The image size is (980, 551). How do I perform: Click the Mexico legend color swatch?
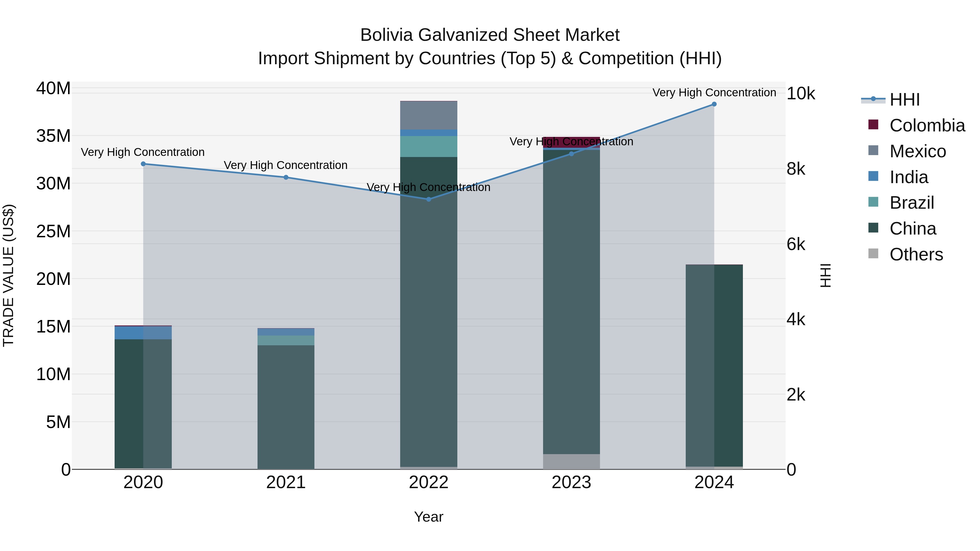[874, 150]
